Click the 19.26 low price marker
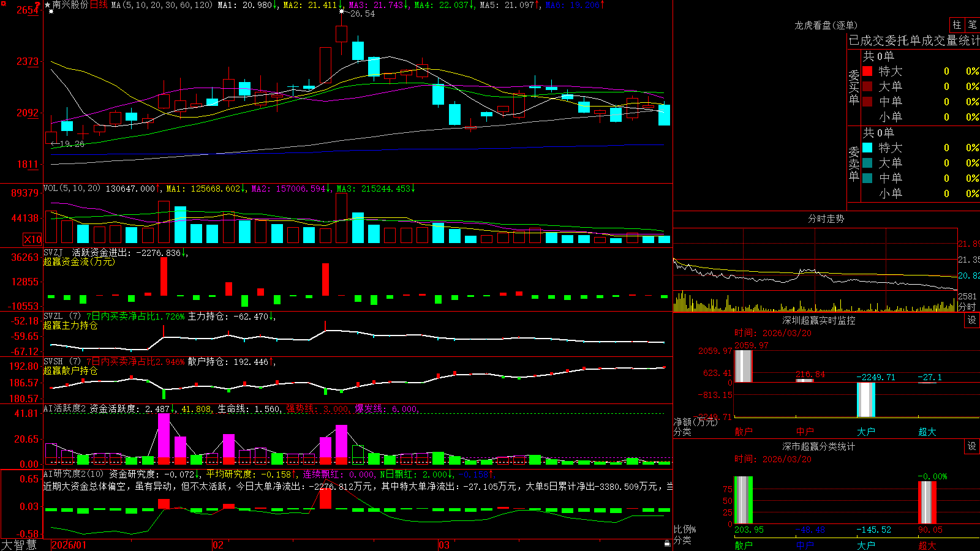Viewport: 980px width, 551px height. coord(72,144)
